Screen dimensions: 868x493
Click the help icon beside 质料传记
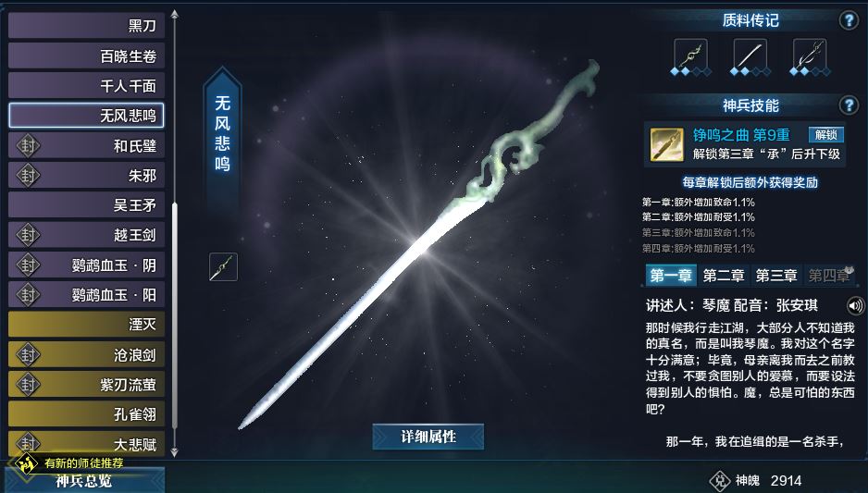848,20
